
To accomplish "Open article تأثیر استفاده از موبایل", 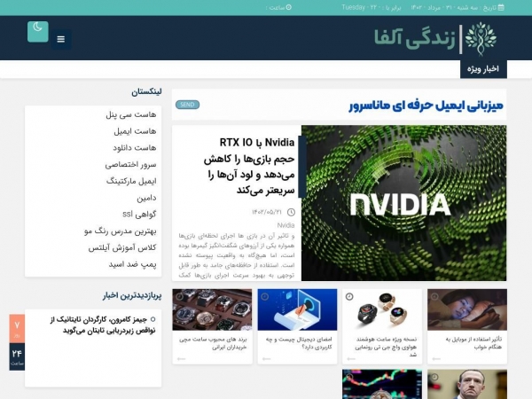I will tap(473, 343).
